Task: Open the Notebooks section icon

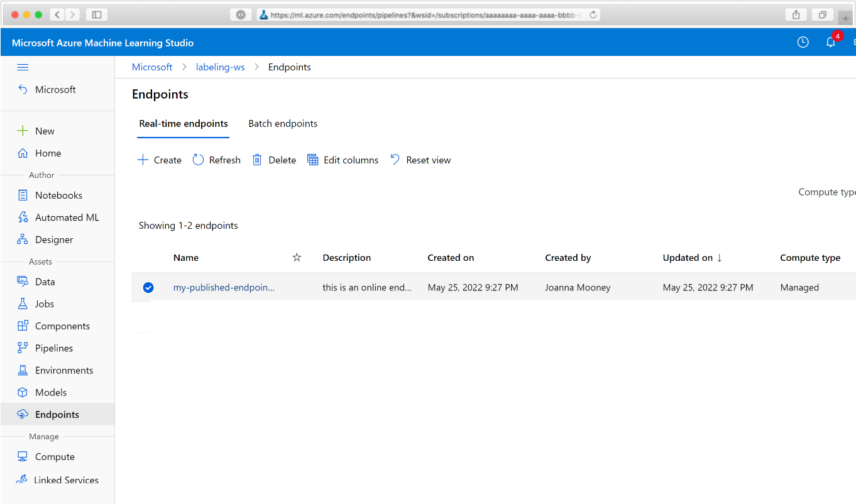Action: point(23,195)
